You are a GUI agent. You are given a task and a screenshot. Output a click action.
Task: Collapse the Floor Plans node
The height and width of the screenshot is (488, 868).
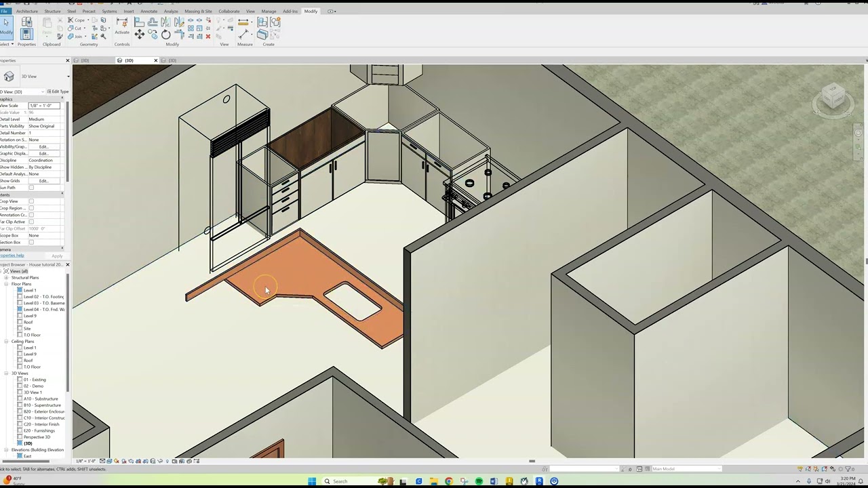tap(6, 284)
